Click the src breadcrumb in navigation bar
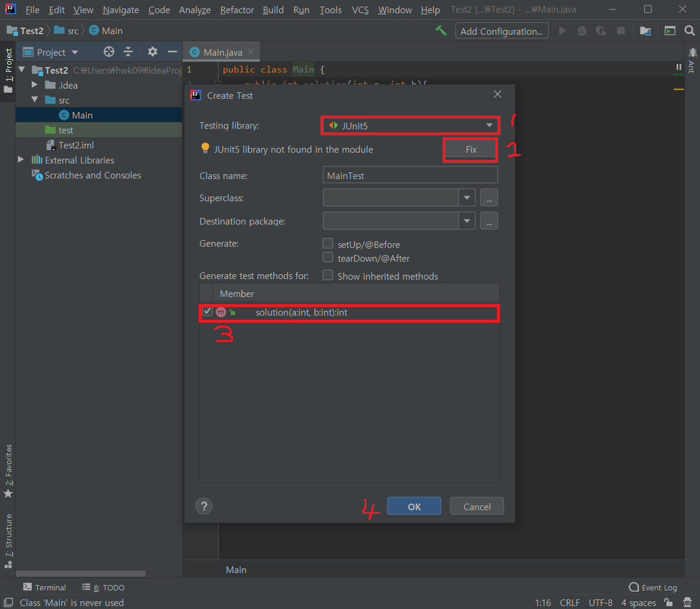Screen dimensions: 700x609 pyautogui.click(x=66, y=31)
